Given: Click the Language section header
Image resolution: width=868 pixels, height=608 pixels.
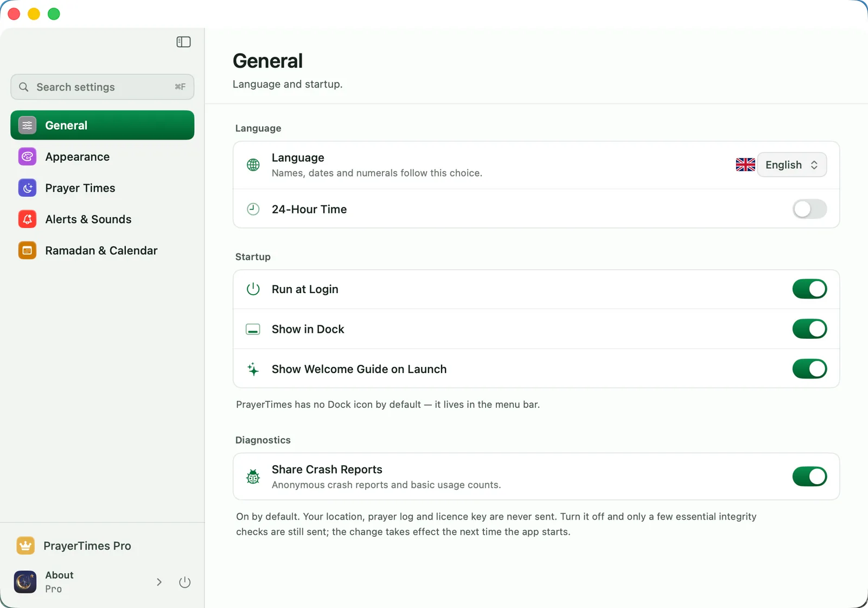Looking at the screenshot, I should point(258,128).
